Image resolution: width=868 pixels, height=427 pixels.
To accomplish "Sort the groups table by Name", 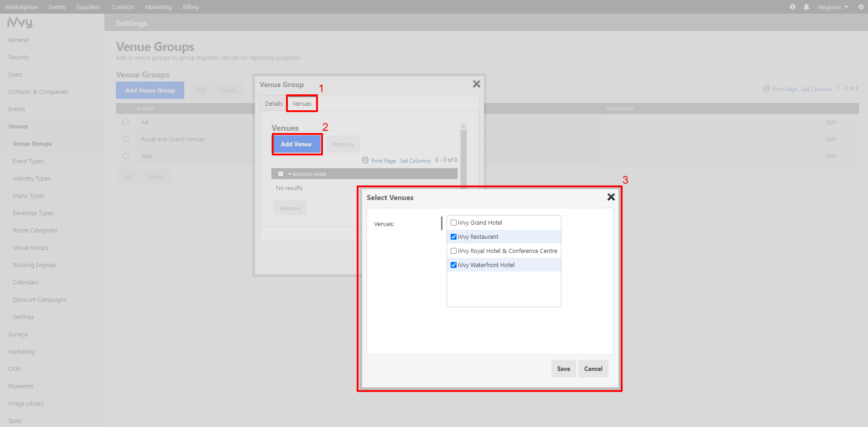I will point(146,108).
